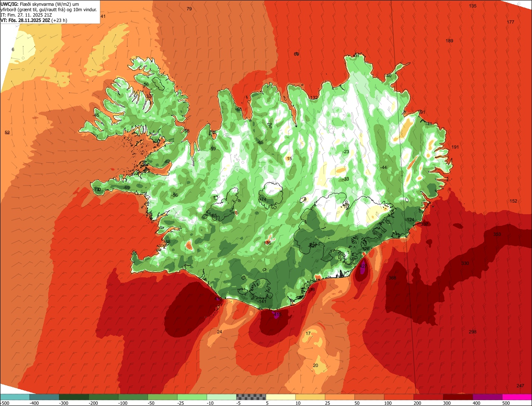Select the orange 50 legend swatch
The image size is (532, 406).
coord(369,397)
